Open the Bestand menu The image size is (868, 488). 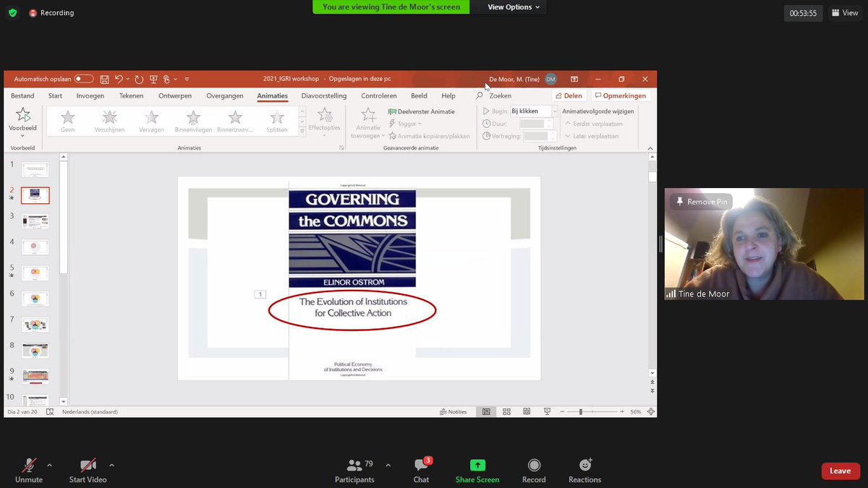[x=22, y=95]
